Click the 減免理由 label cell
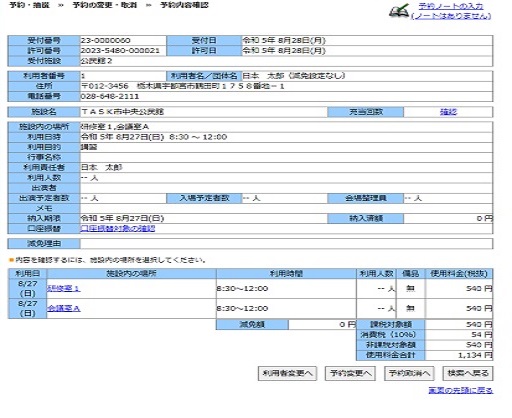The height and width of the screenshot is (418, 512). (44, 244)
